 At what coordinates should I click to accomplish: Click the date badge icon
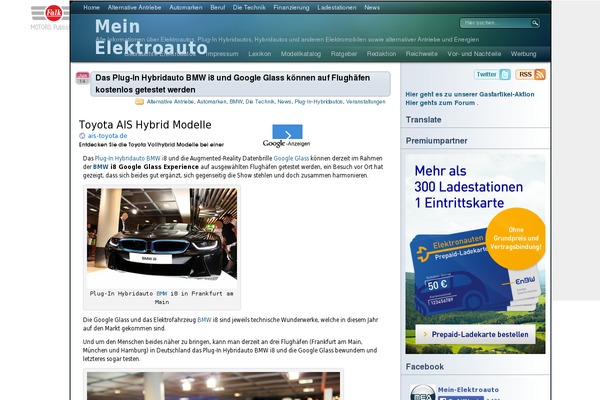[x=82, y=78]
